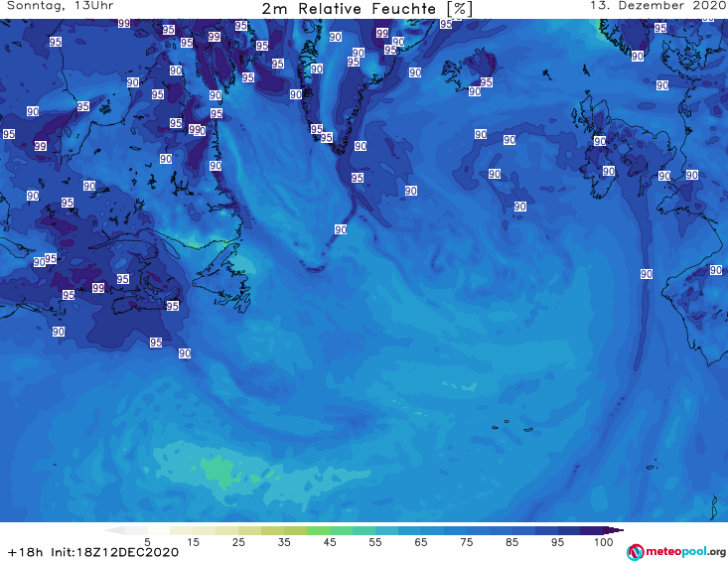This screenshot has height=562, width=728.
Task: Select the 'Sonntag, 13Uhr' time label
Action: click(61, 6)
